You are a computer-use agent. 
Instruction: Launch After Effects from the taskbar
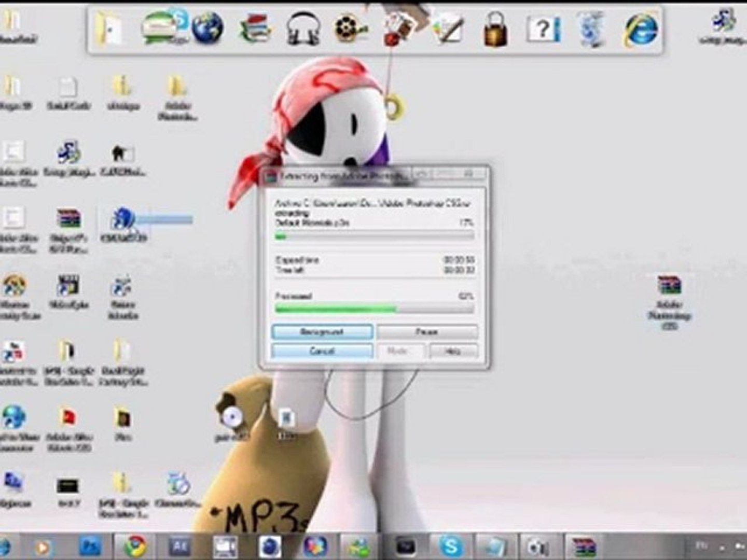pyautogui.click(x=179, y=547)
